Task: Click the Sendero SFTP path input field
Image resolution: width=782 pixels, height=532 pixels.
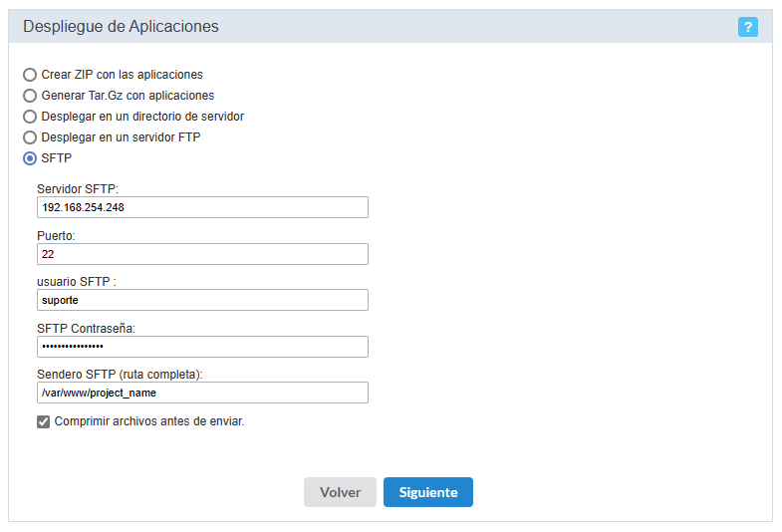Action: pos(202,393)
